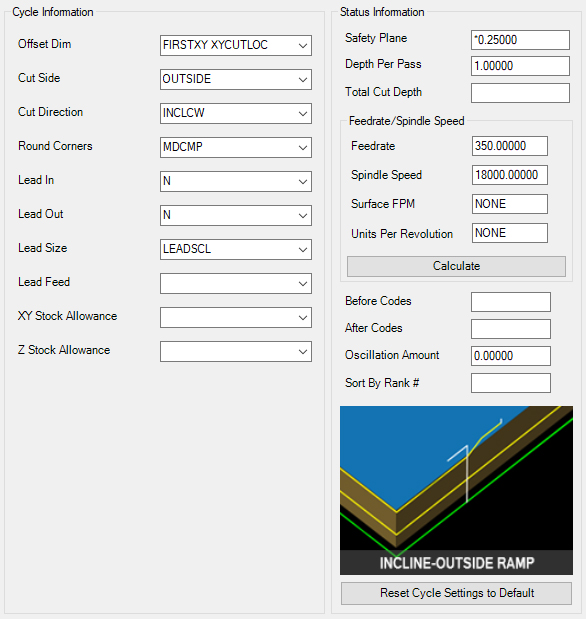
Task: Click the Calculate button
Action: click(456, 266)
